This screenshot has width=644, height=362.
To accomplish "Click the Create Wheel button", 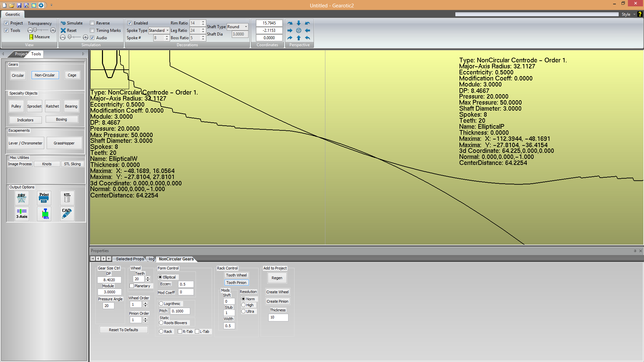I will 277,292.
